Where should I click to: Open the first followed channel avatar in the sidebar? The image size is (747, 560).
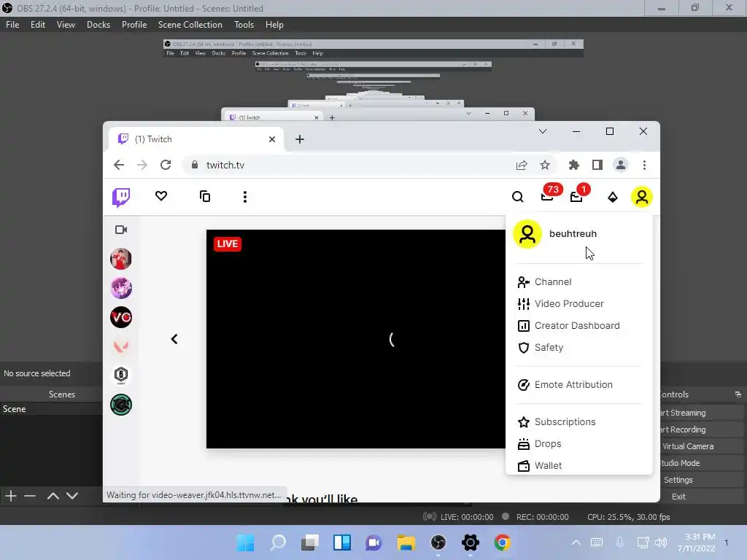121,259
